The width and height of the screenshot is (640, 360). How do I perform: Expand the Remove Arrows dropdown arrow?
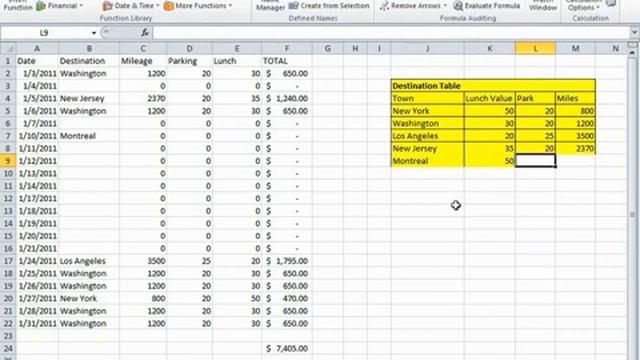445,6
